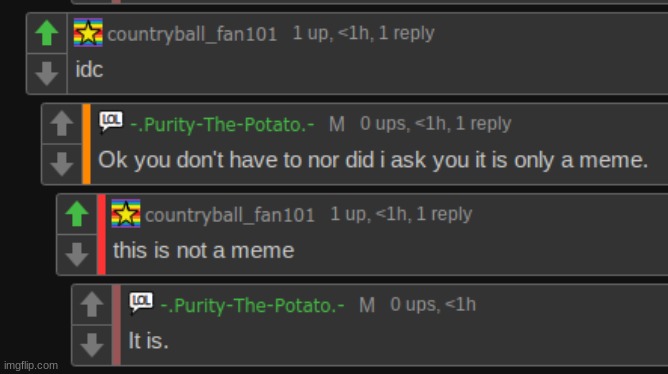
Task: Downvote the "idc" comment
Action: (46, 73)
